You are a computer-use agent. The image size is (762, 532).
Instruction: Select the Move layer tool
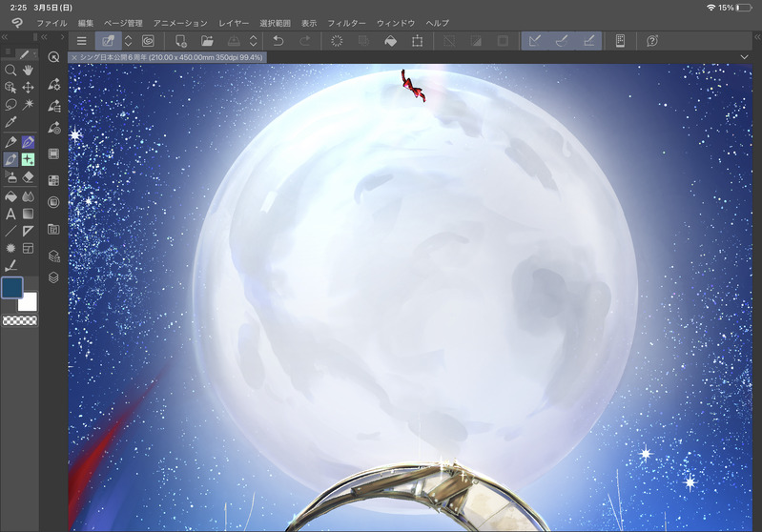point(28,88)
